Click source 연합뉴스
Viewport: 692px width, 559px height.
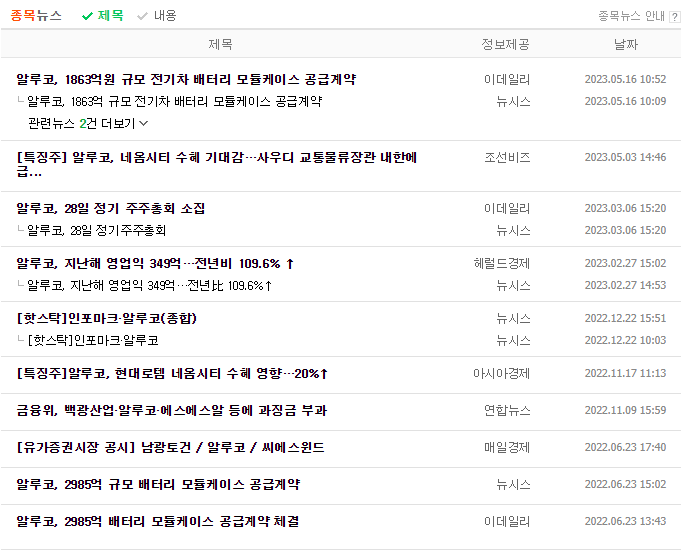(x=507, y=411)
